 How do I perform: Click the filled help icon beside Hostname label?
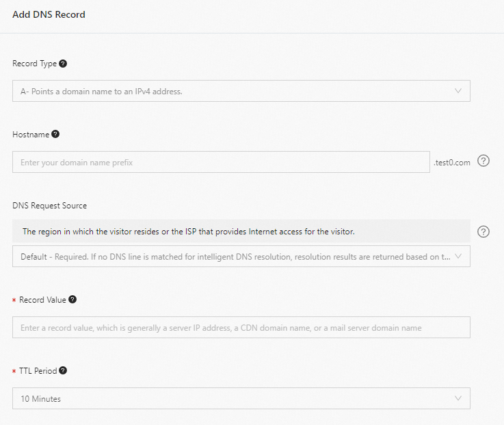[x=55, y=134]
